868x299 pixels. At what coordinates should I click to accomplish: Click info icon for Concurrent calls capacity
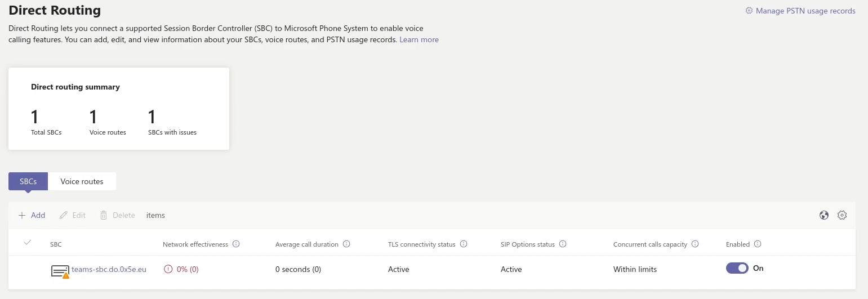pos(695,244)
